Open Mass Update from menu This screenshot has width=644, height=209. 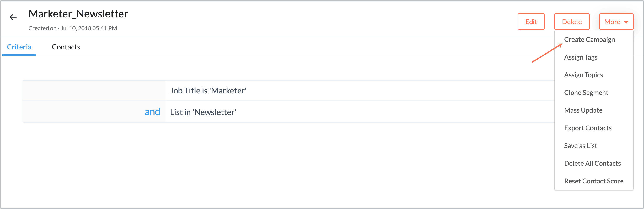point(583,110)
